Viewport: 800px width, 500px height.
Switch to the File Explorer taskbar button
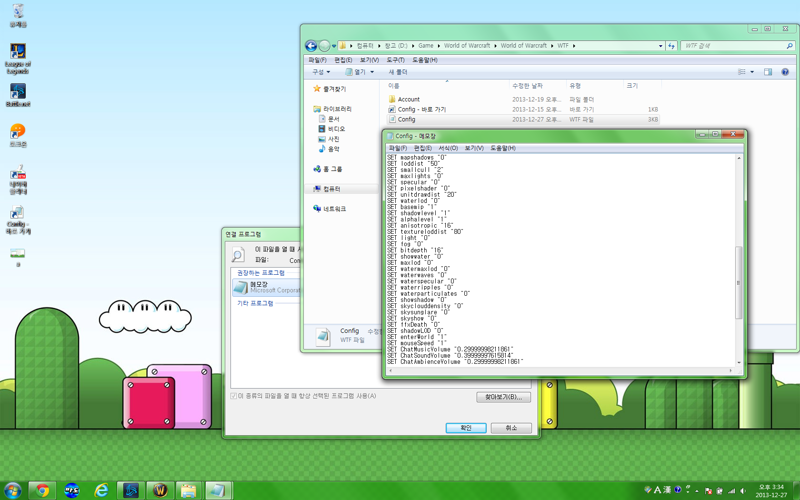tap(189, 490)
